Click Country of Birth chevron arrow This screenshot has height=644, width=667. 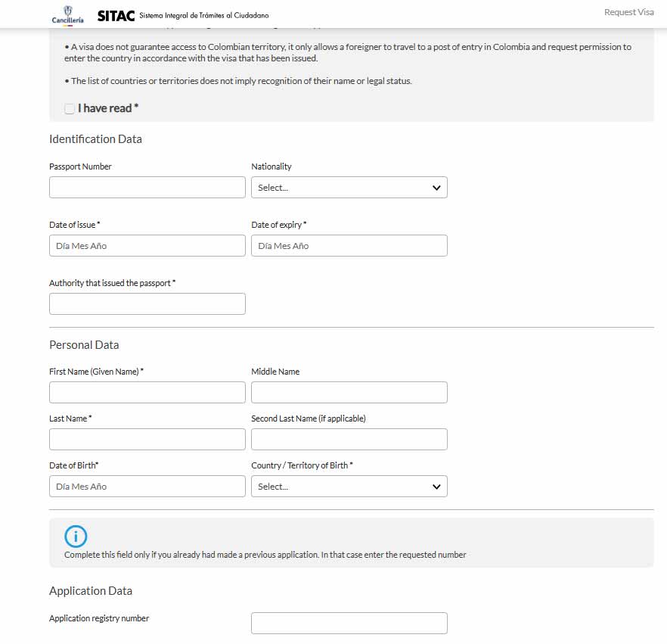tap(436, 487)
